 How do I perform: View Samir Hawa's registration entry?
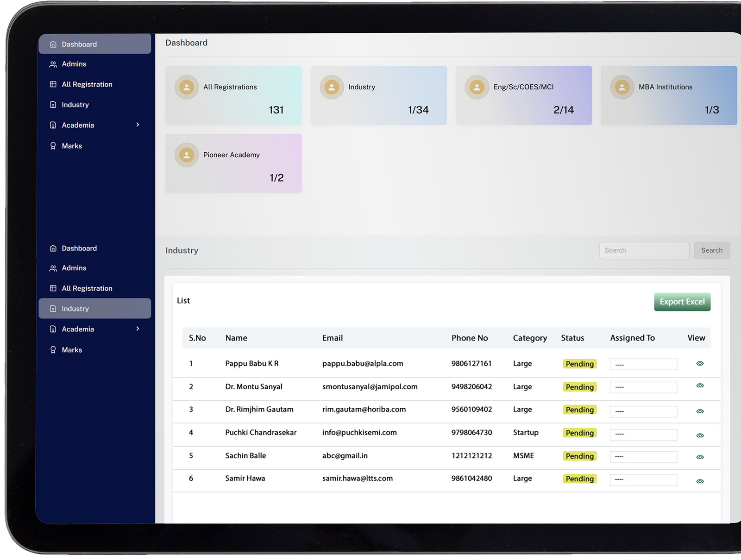click(x=700, y=480)
